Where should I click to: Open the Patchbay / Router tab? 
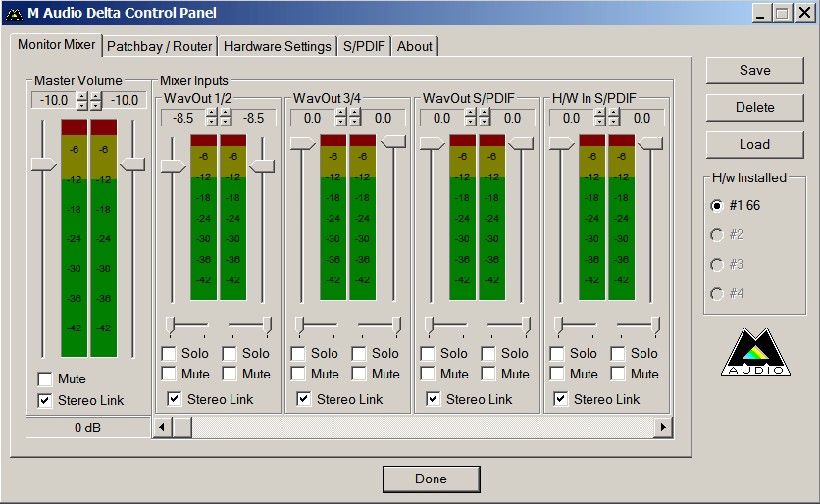click(159, 46)
